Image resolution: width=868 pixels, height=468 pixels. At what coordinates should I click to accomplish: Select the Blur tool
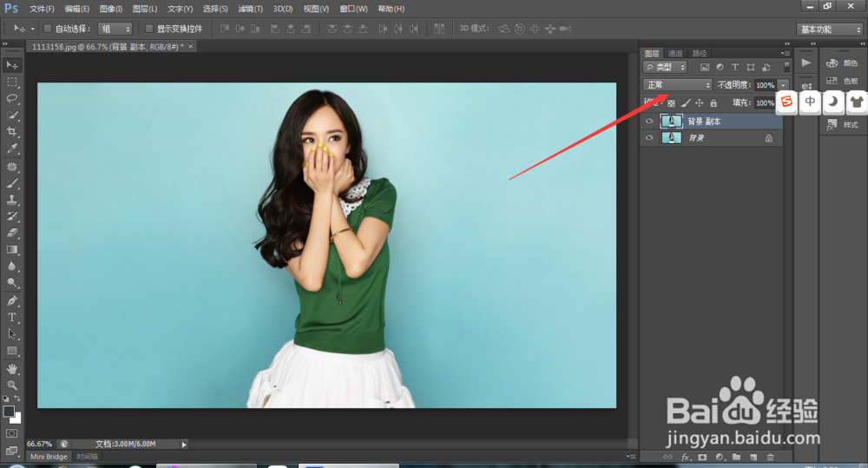[x=11, y=267]
